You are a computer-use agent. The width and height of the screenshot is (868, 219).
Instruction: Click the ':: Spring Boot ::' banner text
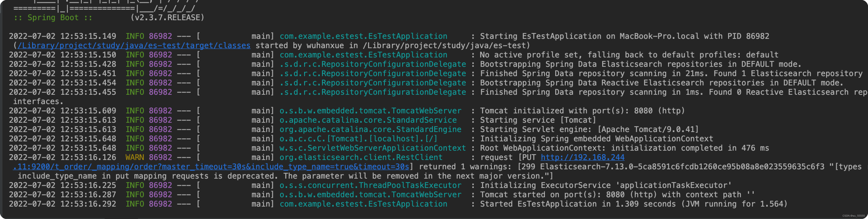(x=53, y=17)
